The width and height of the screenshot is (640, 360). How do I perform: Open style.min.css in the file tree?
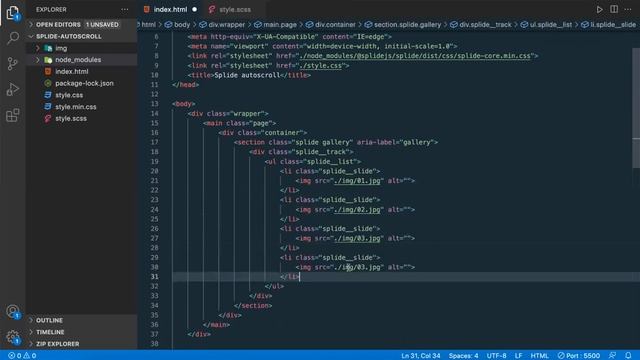click(x=76, y=107)
